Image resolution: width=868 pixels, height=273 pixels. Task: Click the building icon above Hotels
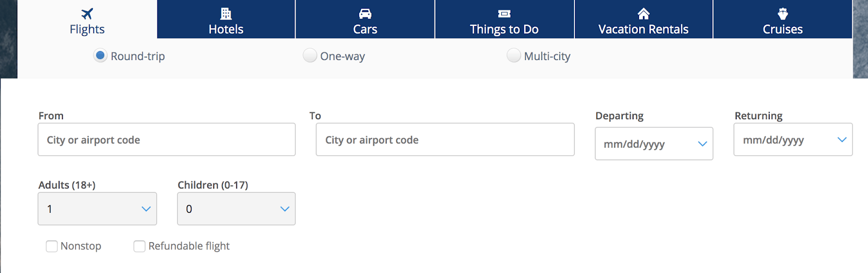pyautogui.click(x=226, y=14)
